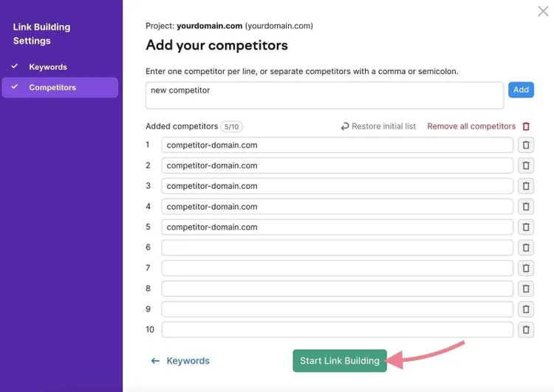Viewport: 554px width, 392px height.
Task: Click empty competitor field number 7
Action: [337, 268]
